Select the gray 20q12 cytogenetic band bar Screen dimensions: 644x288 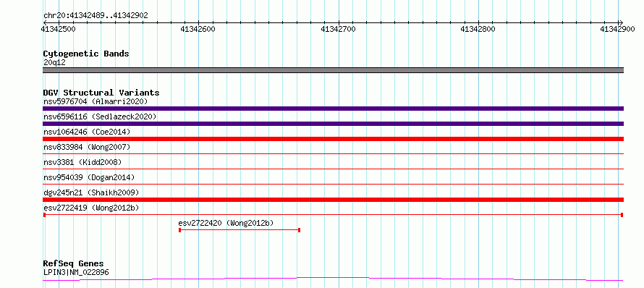pyautogui.click(x=333, y=70)
